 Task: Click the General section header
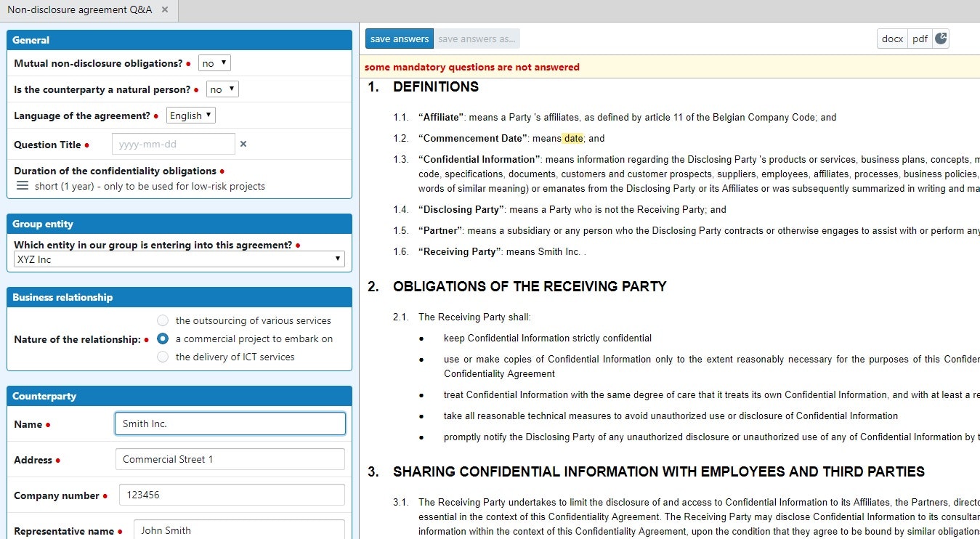click(179, 40)
